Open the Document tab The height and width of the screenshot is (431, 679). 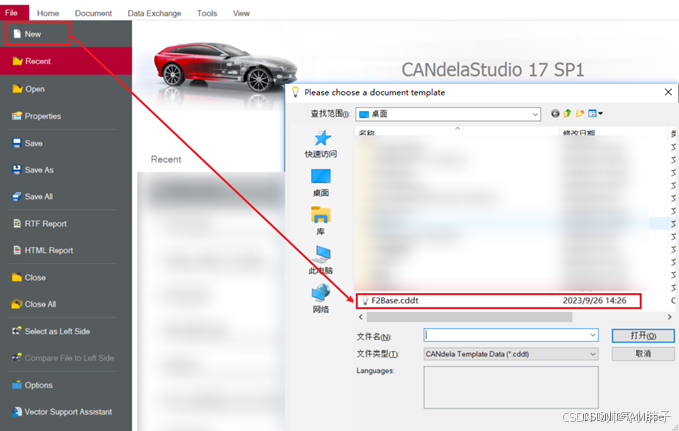(x=93, y=13)
